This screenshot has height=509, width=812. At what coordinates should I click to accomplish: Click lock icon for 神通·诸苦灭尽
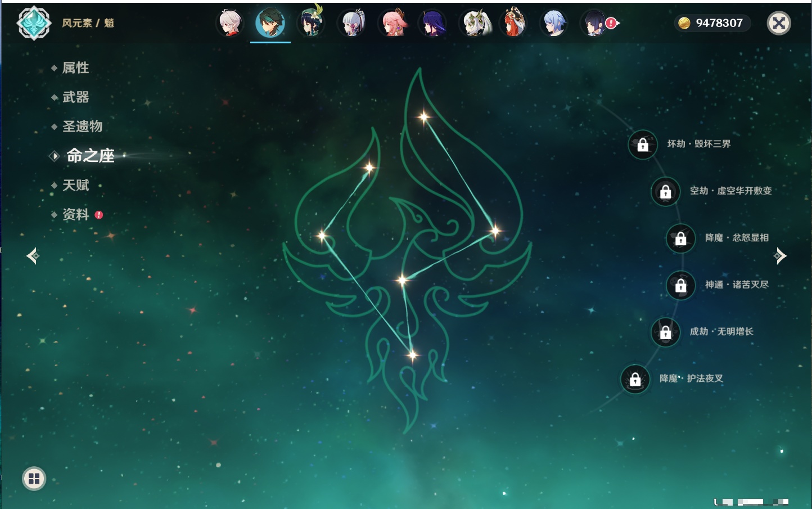pos(681,285)
